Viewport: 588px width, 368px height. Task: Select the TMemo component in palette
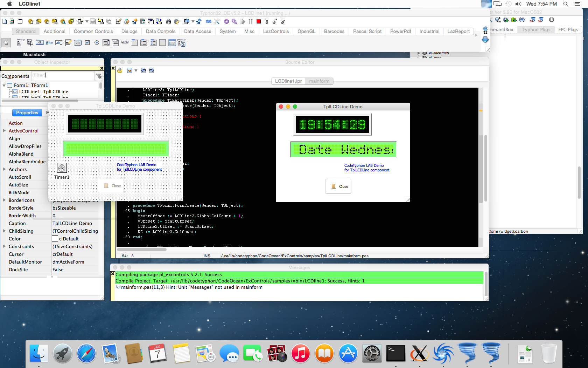(x=68, y=43)
